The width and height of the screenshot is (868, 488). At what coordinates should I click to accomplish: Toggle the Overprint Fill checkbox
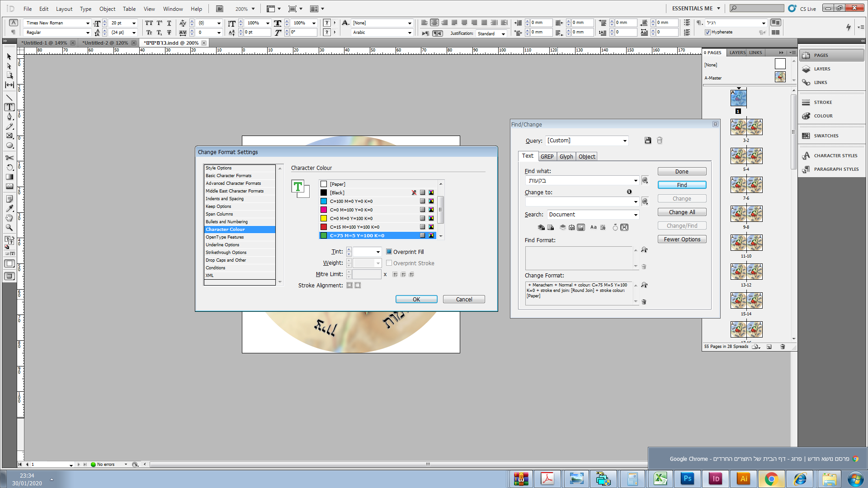point(389,252)
